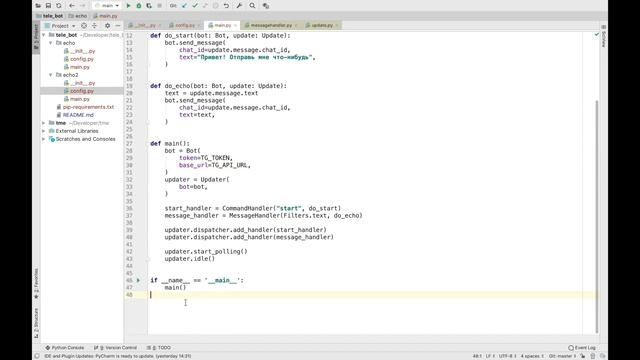
Task: Run 'main' with the green play icon
Action: tap(129, 6)
